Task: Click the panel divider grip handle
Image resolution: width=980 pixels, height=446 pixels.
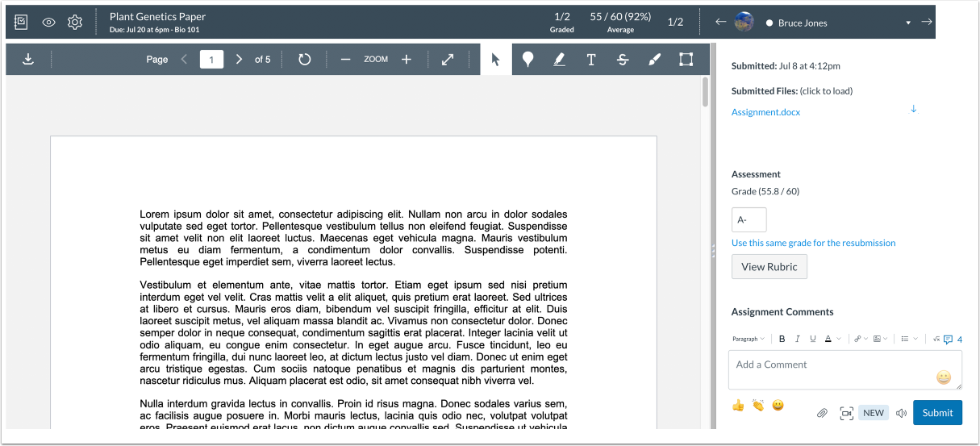Action: 713,252
